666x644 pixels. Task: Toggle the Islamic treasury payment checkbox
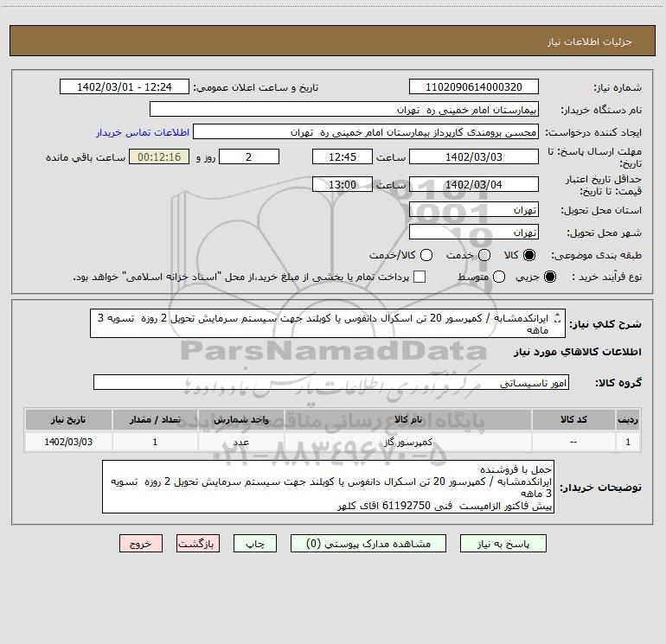point(419,277)
